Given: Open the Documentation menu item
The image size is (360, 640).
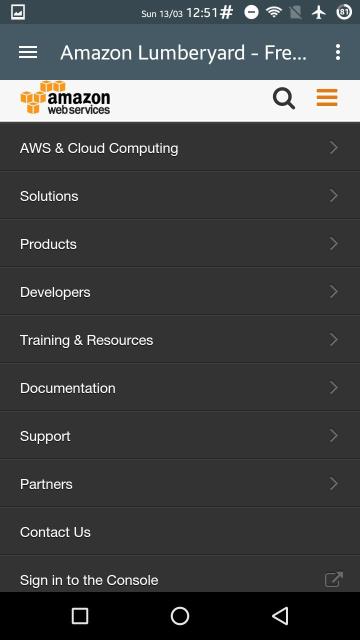Looking at the screenshot, I should click(180, 387).
